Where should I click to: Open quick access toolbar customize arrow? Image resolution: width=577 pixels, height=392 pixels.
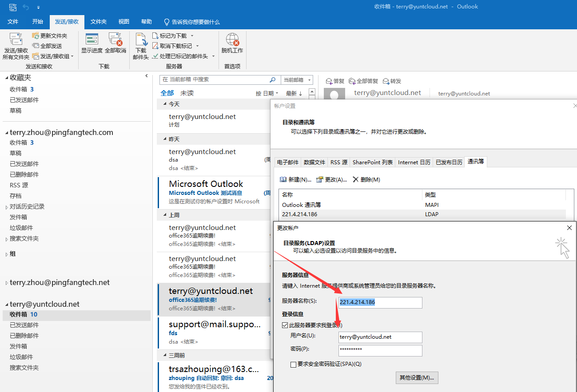click(39, 8)
